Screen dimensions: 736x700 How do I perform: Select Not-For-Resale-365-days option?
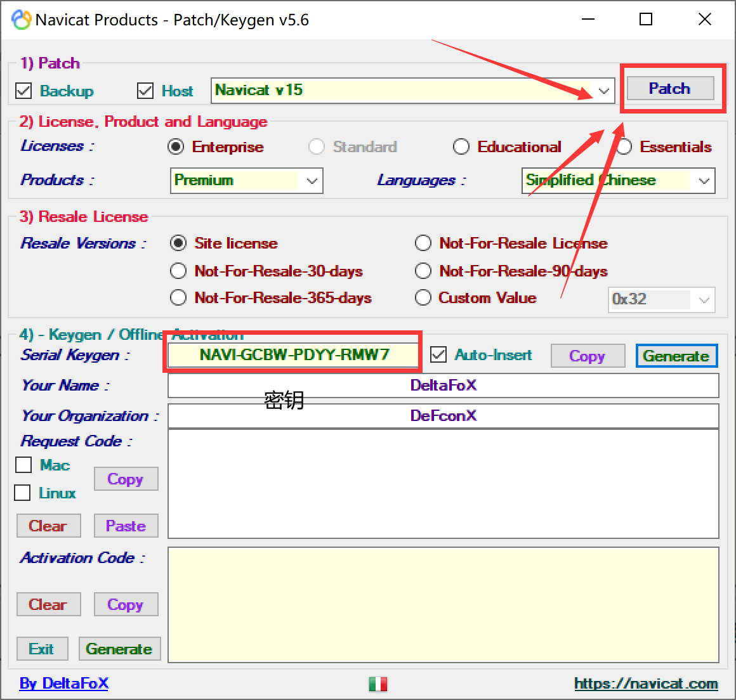point(178,297)
